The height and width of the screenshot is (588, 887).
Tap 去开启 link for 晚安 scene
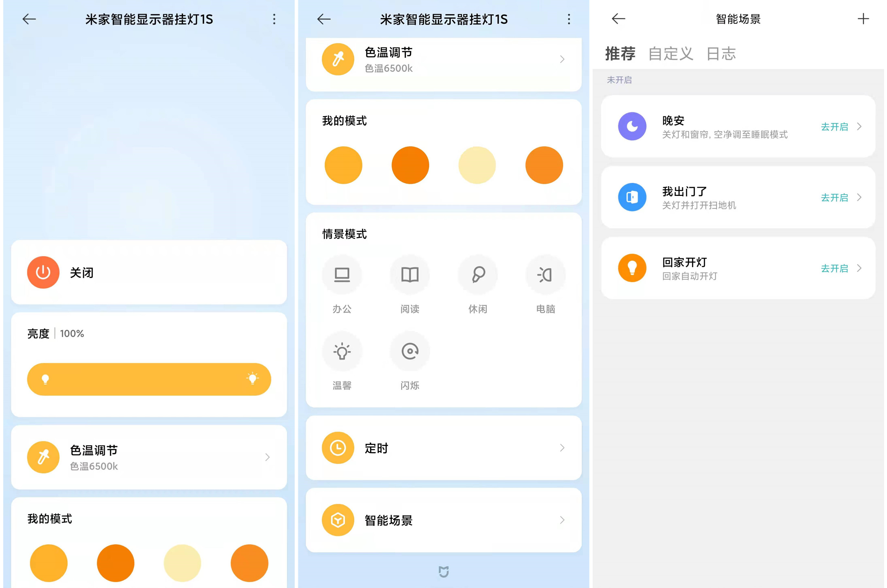[835, 127]
